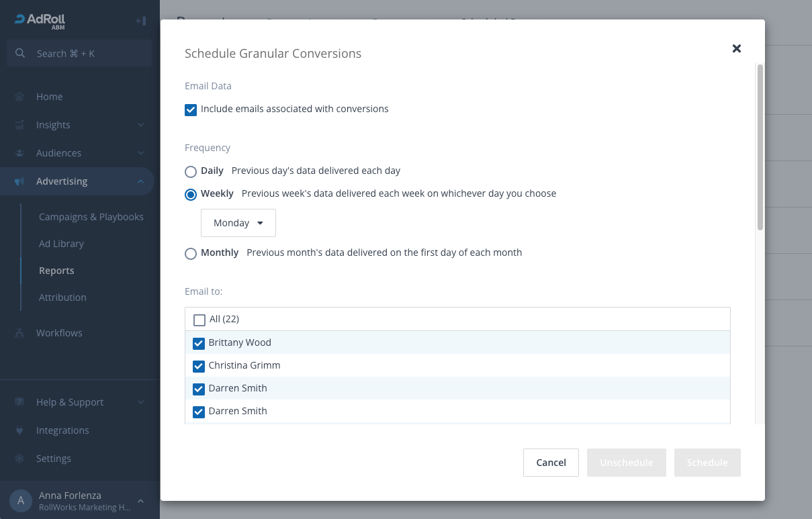The height and width of the screenshot is (519, 812).
Task: Click the Audiences people icon
Action: (x=20, y=153)
